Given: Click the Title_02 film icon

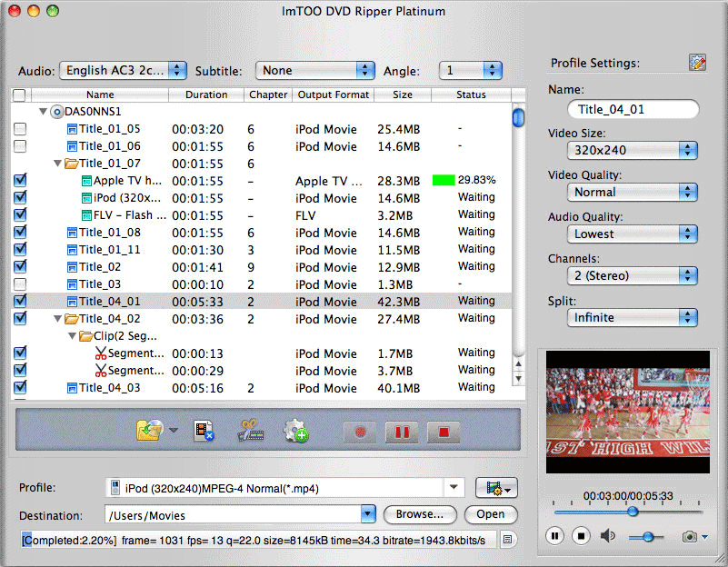Looking at the screenshot, I should 72,267.
